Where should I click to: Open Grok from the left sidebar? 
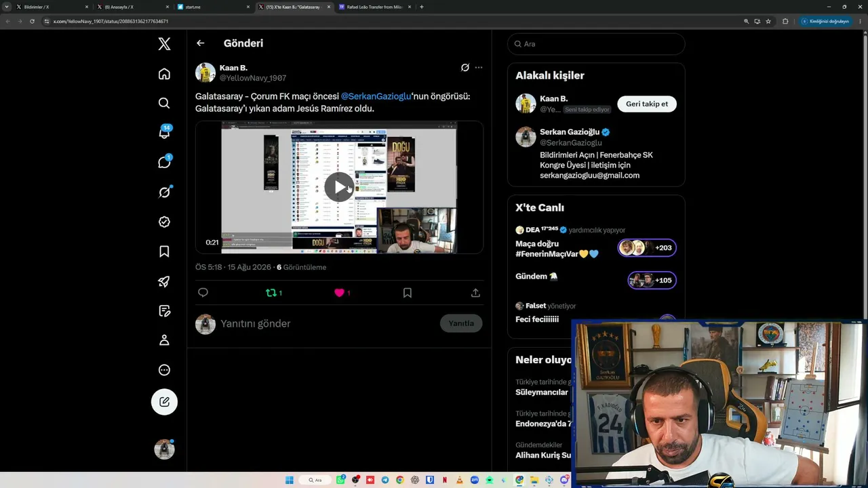point(164,192)
